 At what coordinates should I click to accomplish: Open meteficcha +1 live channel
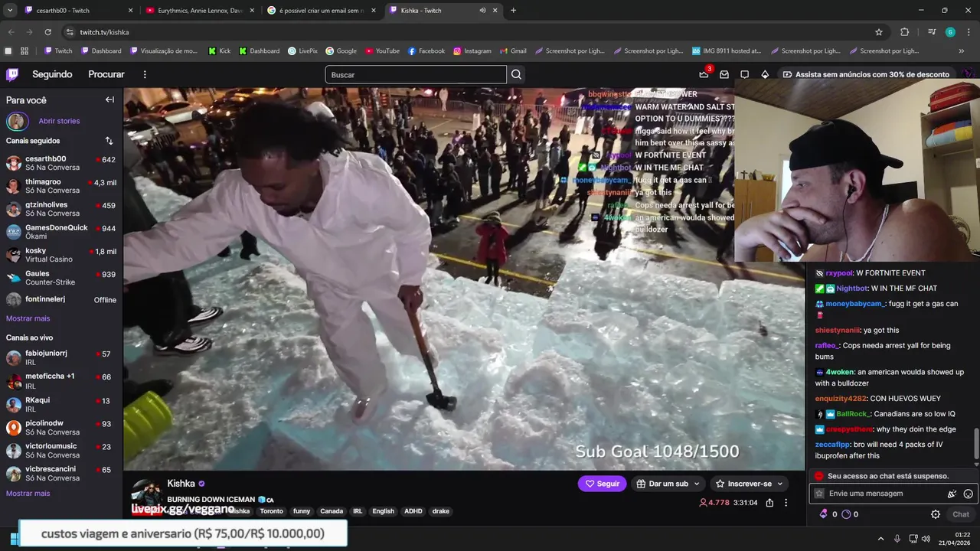coord(61,381)
